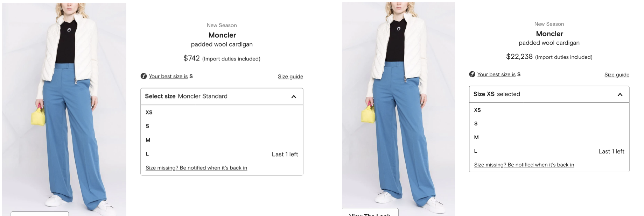
Task: Choose size M in the $22,238 list
Action: click(549, 137)
